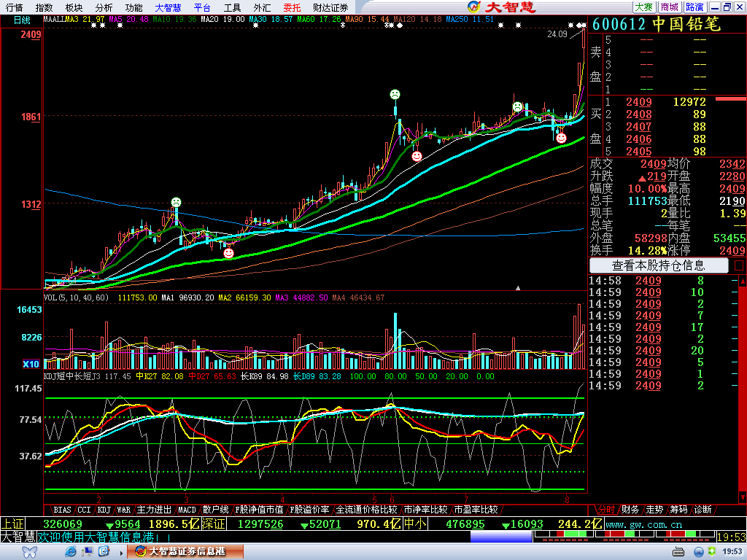
Task: Click the 大智慧 logo icon in title bar
Action: (474, 7)
